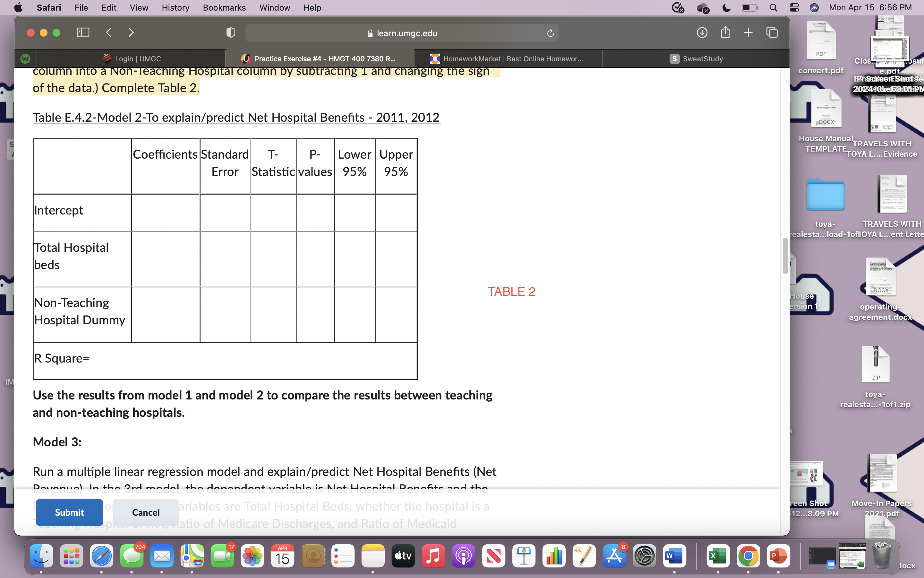Show the tab overview
This screenshot has width=924, height=578.
(x=772, y=32)
